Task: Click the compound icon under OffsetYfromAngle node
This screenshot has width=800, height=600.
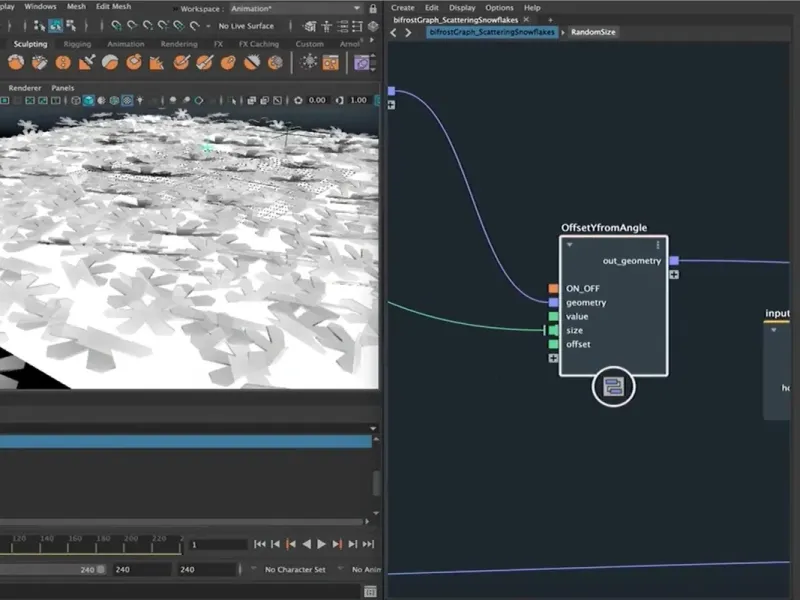Action: pyautogui.click(x=613, y=388)
